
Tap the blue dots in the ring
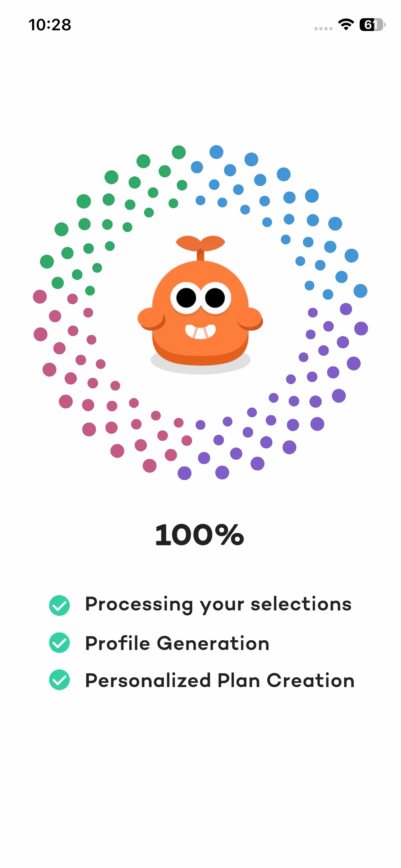pos(289,197)
